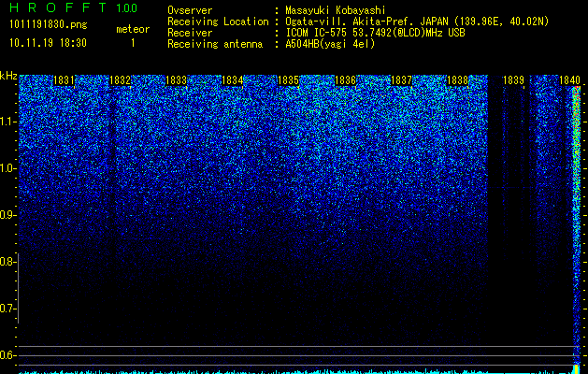Click the 1835 time marker
Image resolution: width=588 pixels, height=374 pixels.
click(289, 80)
